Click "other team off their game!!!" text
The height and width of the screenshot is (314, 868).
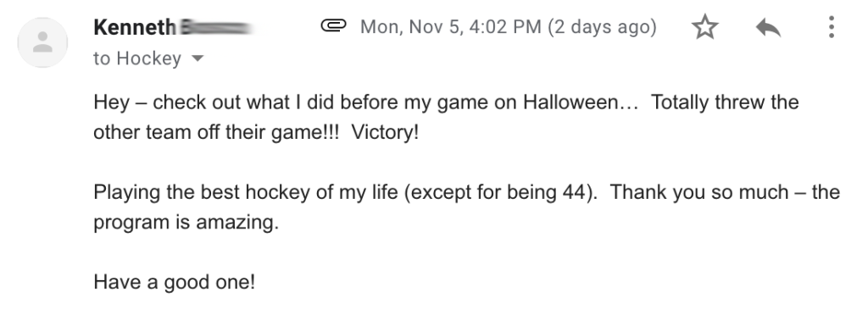tap(216, 133)
